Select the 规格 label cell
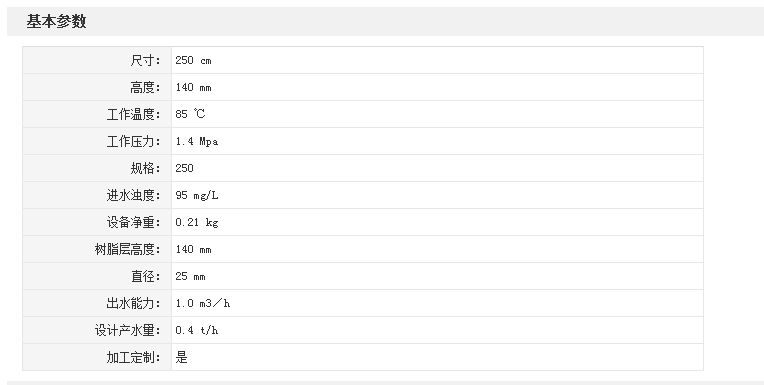The image size is (764, 385). pos(97,168)
